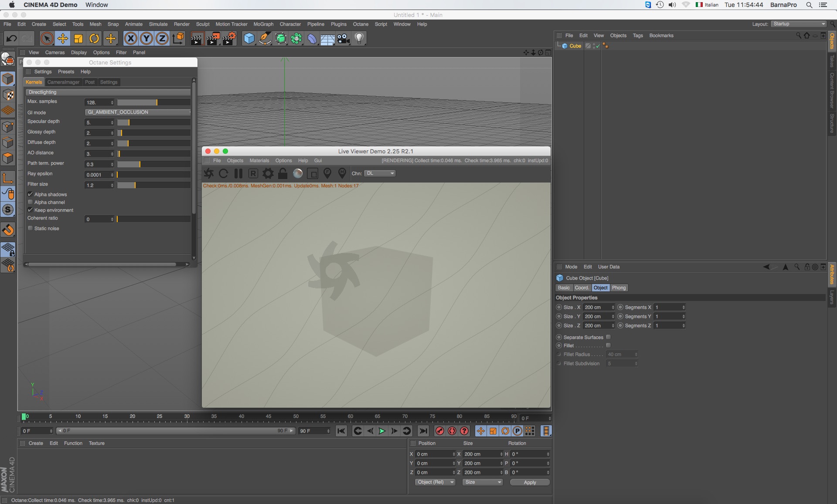
Task: Click the light bulb Light object icon
Action: (359, 39)
